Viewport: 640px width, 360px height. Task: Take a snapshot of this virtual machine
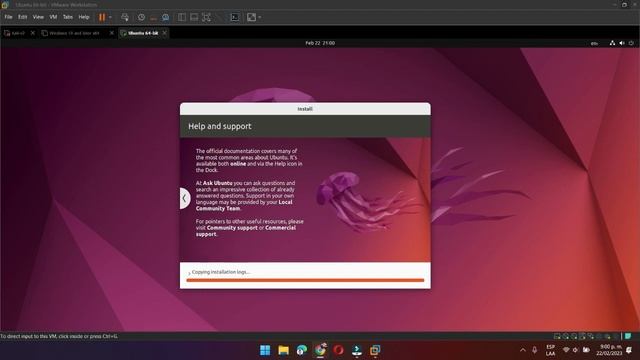click(141, 17)
